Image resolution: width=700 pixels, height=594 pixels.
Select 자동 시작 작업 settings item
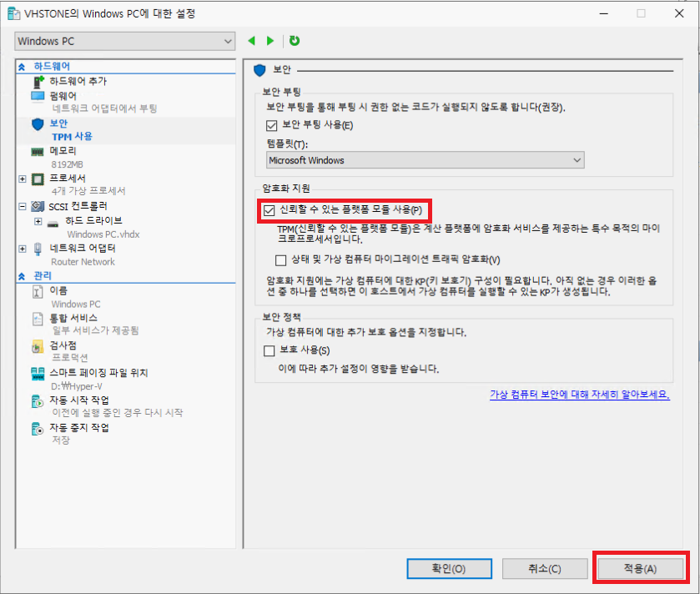tap(79, 400)
